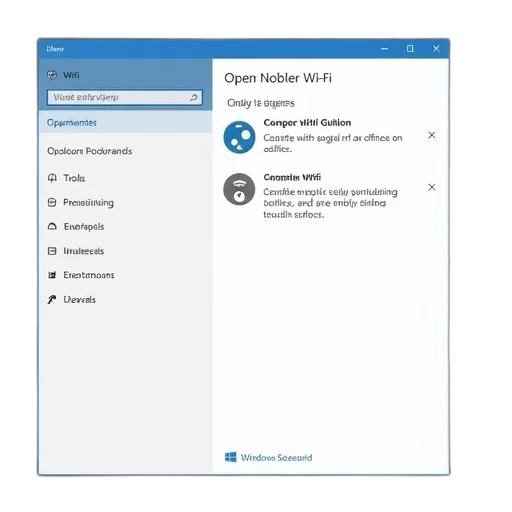512x512 pixels.
Task: Open the Erestrmoans sidebar item
Action: 89,275
